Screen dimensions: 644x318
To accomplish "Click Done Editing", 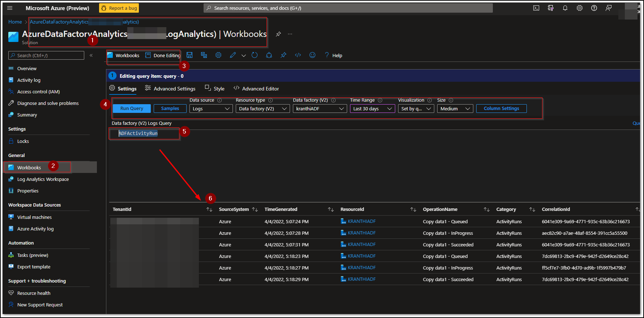I will [x=163, y=55].
